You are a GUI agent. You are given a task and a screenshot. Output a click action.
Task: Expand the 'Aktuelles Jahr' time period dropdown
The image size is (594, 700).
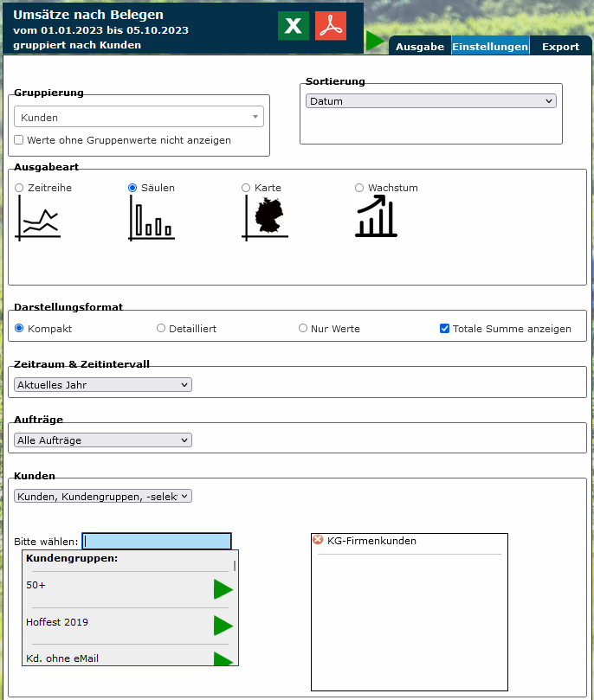coord(103,385)
